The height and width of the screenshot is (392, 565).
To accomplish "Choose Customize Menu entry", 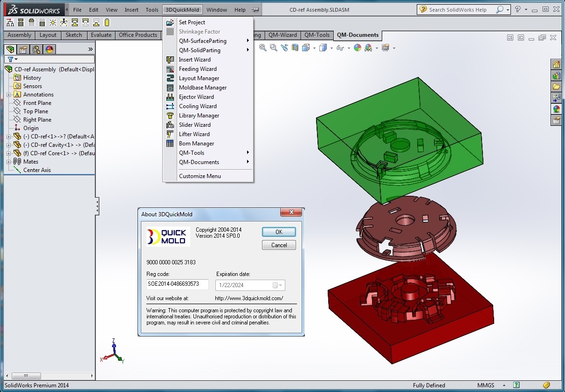I will point(208,176).
